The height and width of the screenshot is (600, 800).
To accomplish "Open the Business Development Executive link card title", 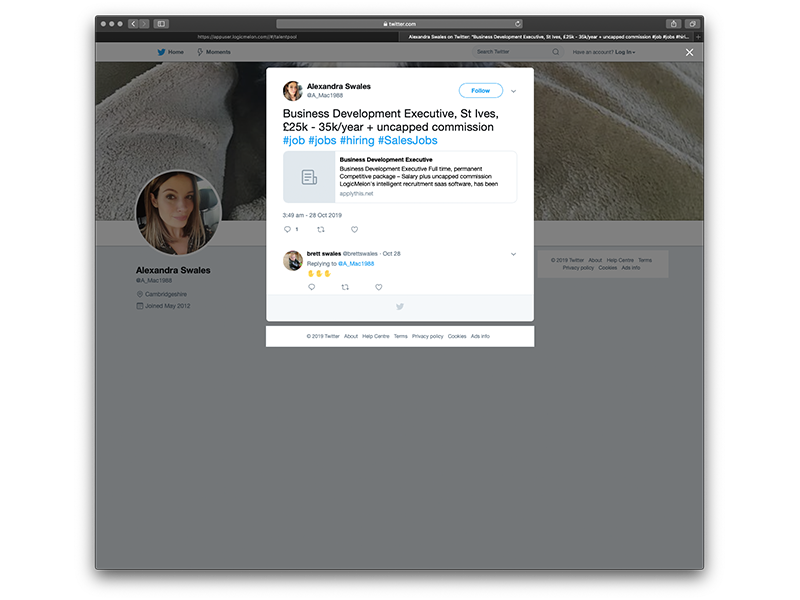I will (386, 160).
